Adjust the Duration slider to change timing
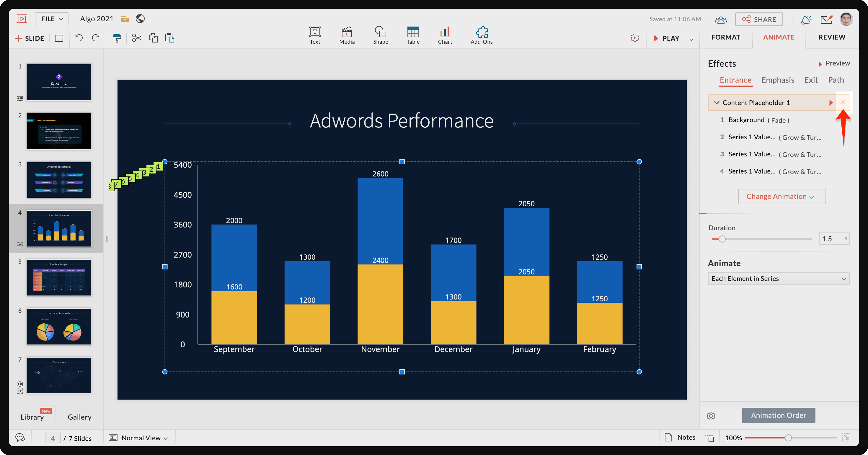The image size is (868, 455). tap(723, 239)
